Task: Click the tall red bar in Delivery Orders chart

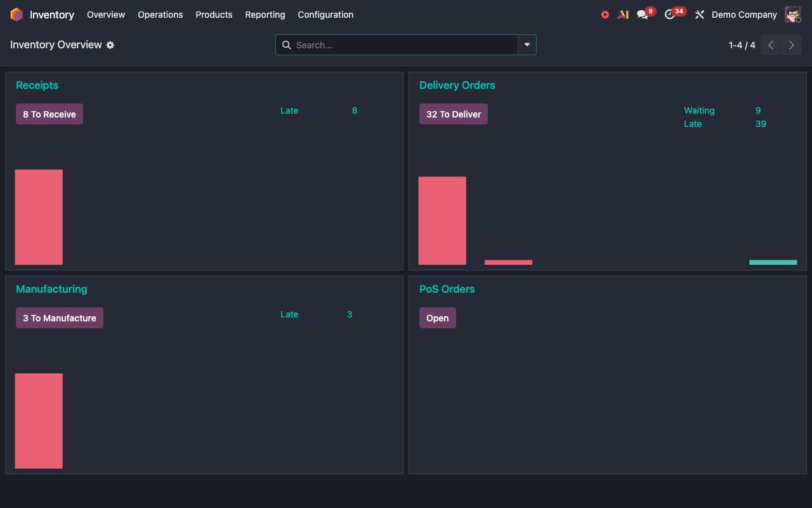Action: point(442,221)
